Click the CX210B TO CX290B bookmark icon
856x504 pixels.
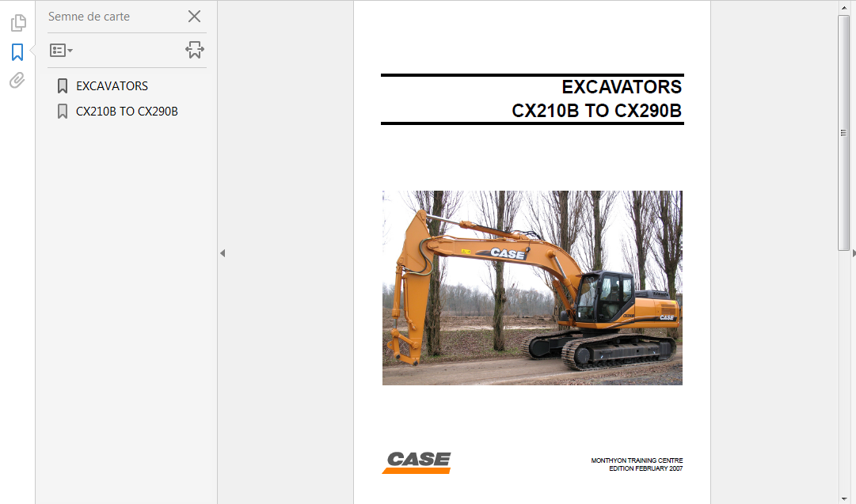[x=63, y=112]
